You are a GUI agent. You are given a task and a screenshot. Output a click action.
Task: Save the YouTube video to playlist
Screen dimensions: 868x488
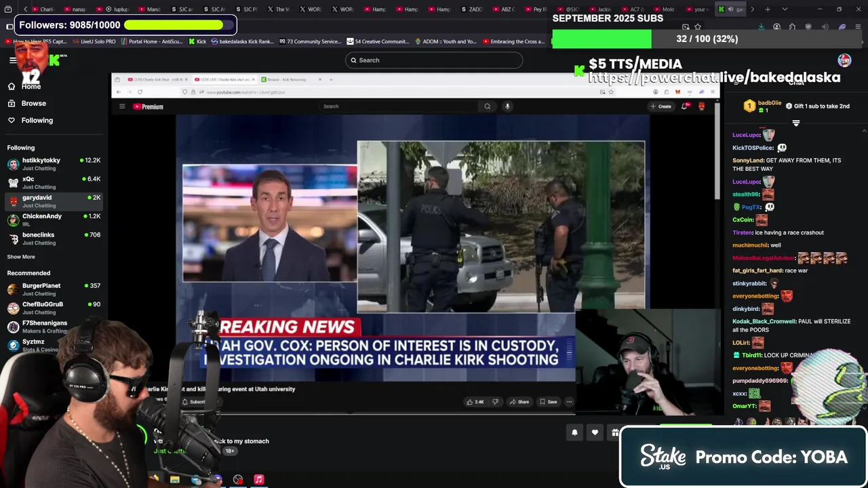click(548, 402)
